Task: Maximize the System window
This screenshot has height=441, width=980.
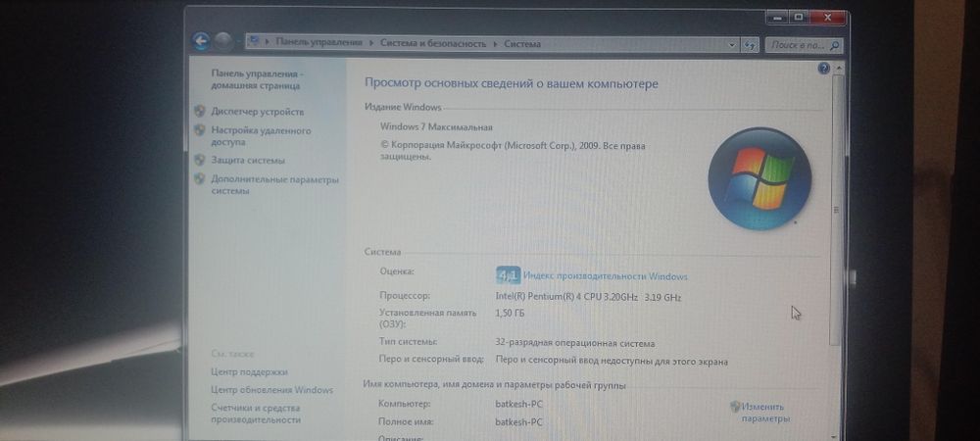Action: [x=798, y=18]
